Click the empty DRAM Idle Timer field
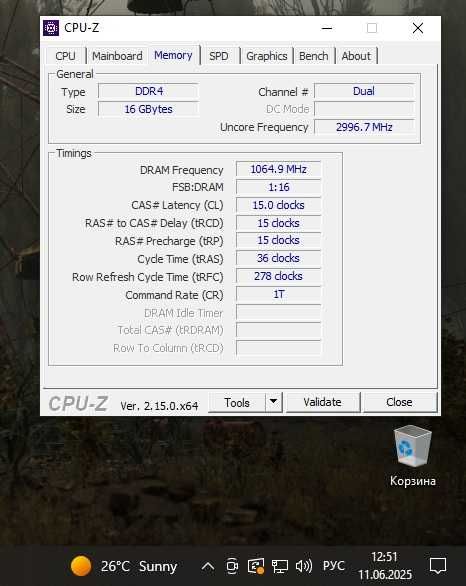466x586 pixels. 278,312
